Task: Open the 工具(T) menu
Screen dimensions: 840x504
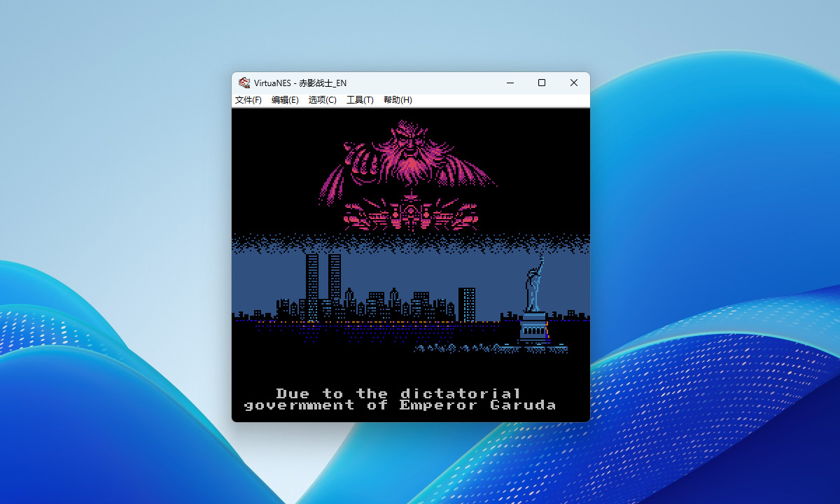Action: point(360,100)
